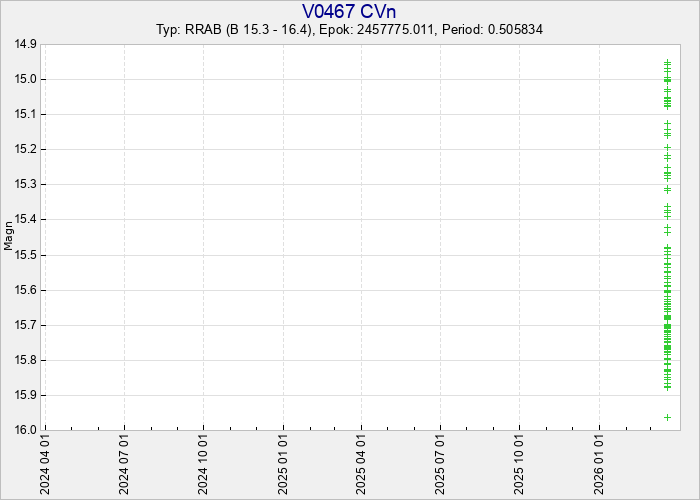
Task: Select the 2025 04 01 date label
Action: [361, 463]
